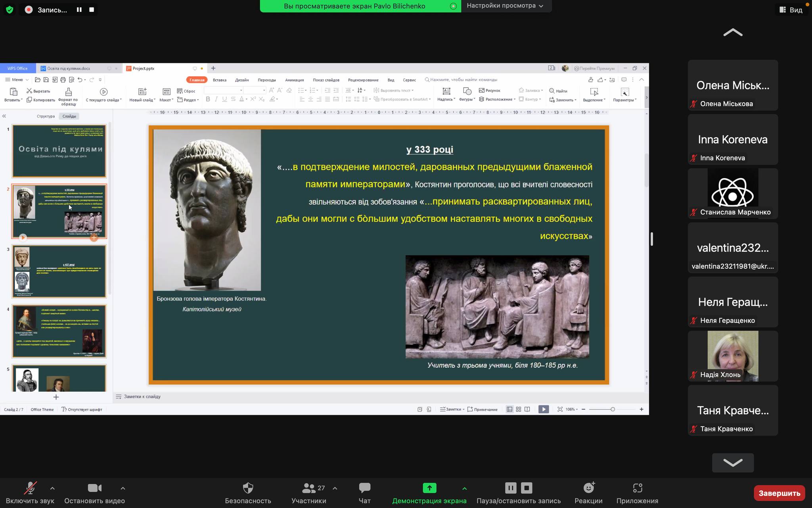Click the Underline formatting icon
Image resolution: width=812 pixels, height=508 pixels.
[224, 99]
